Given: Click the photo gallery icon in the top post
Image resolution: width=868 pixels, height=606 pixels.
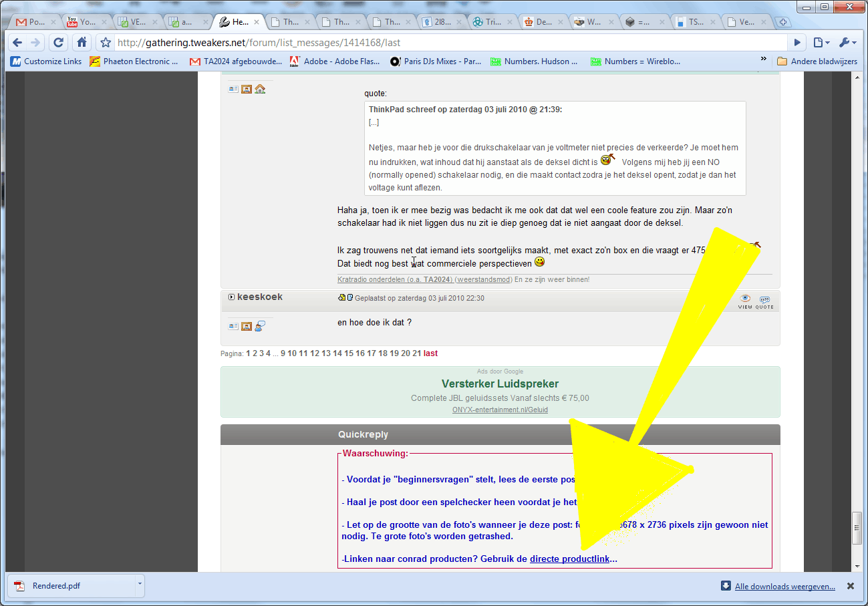Looking at the screenshot, I should pos(247,89).
